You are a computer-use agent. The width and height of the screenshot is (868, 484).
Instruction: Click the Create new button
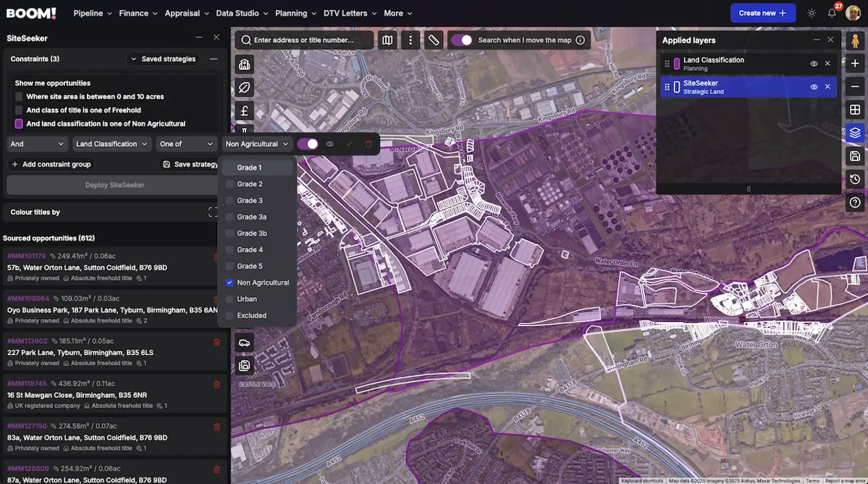pos(763,13)
